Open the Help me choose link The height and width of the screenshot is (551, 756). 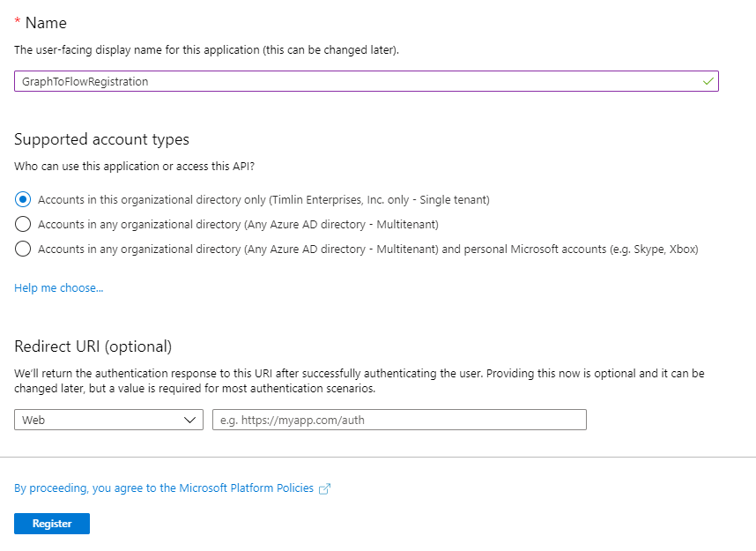pyautogui.click(x=59, y=288)
